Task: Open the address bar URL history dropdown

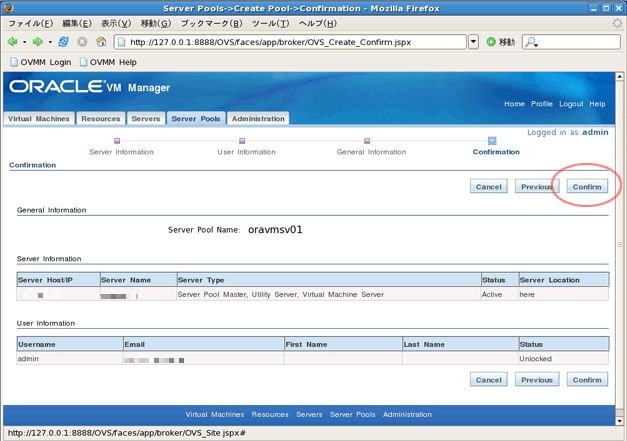Action: click(x=473, y=42)
